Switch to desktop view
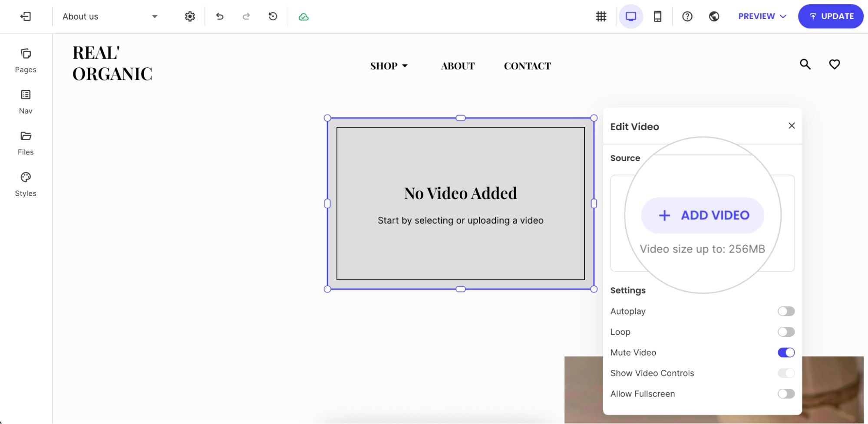This screenshot has height=424, width=868. coord(631,16)
